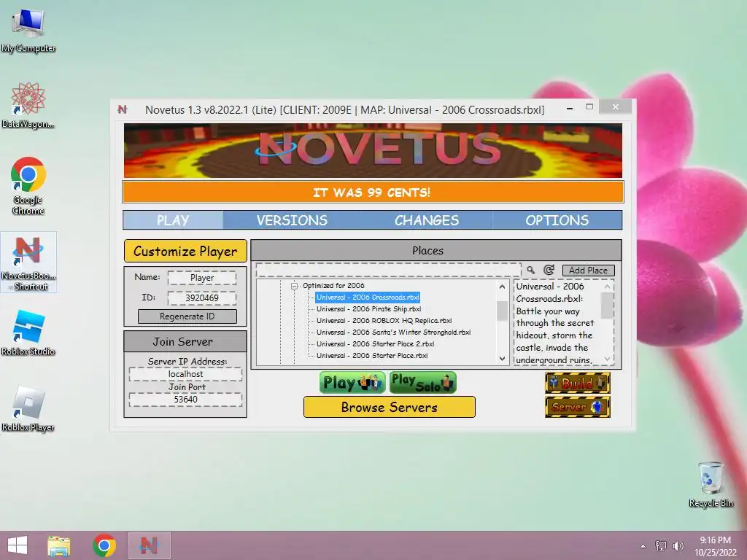Click the green Play button
This screenshot has width=747, height=560.
[x=352, y=383]
